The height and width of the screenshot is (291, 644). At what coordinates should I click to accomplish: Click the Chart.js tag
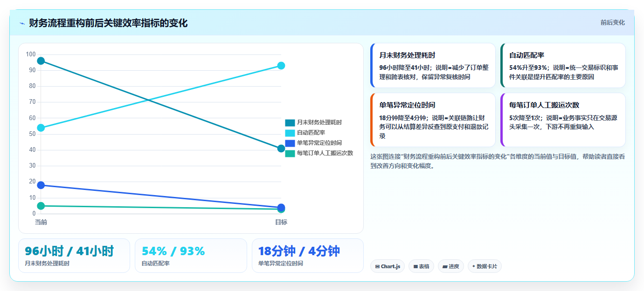388,266
